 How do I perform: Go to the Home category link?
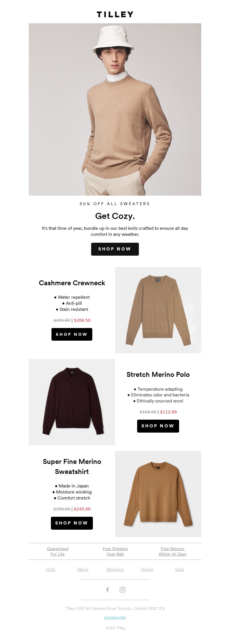tap(147, 570)
